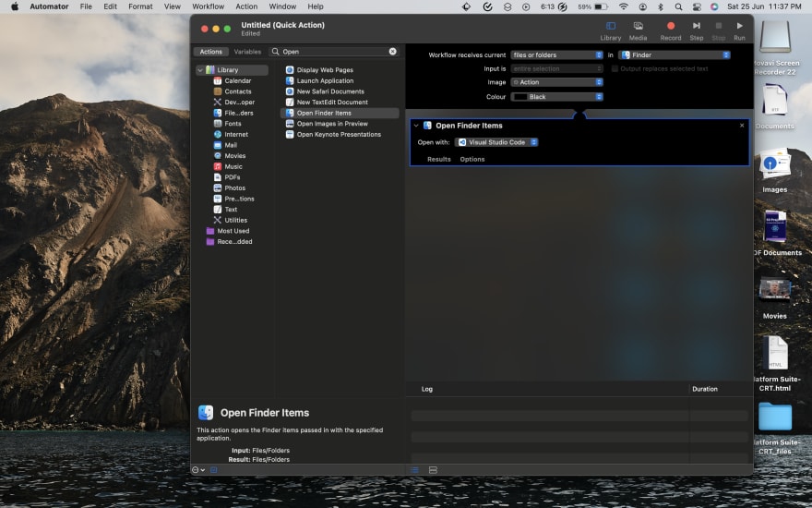
Task: Select Open Finder Items in results list
Action: pos(340,113)
